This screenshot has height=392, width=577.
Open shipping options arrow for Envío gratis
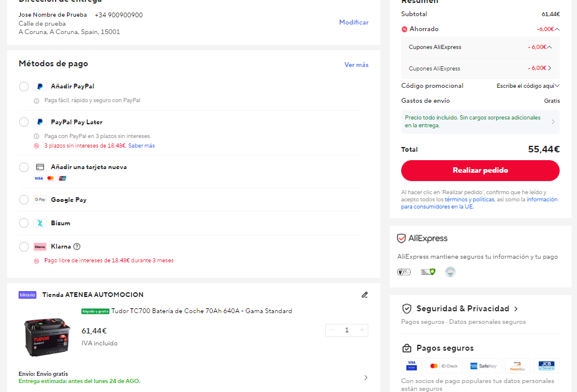[366, 378]
